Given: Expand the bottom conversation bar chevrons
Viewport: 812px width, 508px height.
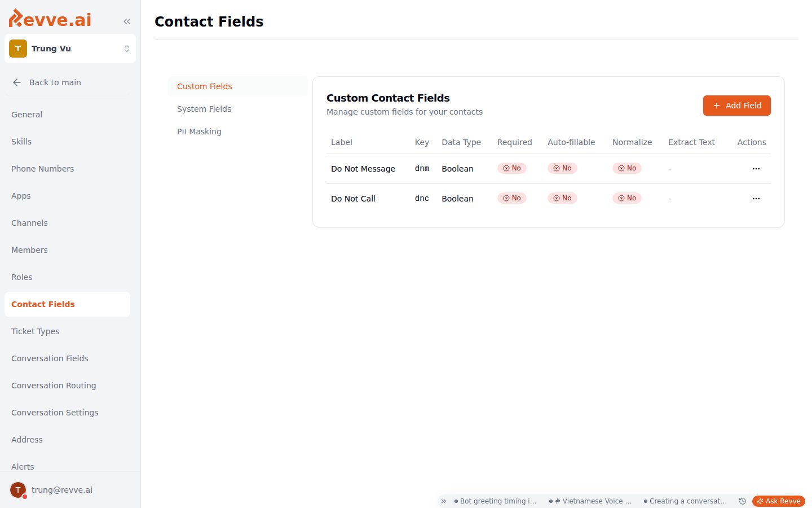Looking at the screenshot, I should click(444, 501).
